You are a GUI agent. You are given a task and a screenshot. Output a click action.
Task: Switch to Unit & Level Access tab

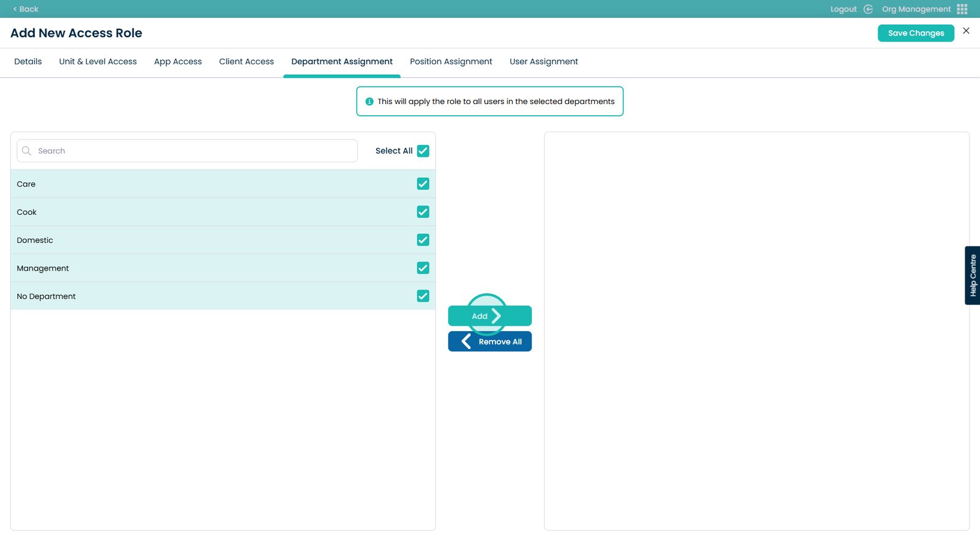(x=98, y=62)
